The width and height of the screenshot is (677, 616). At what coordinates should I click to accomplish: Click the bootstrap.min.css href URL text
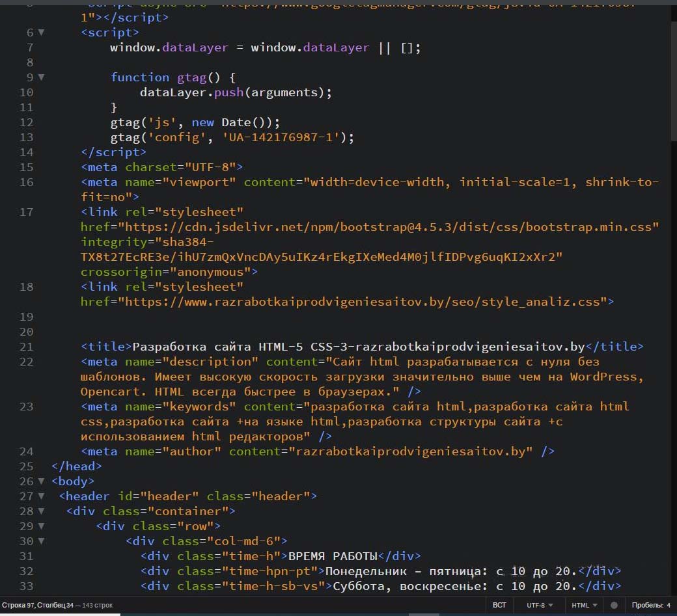[391, 227]
